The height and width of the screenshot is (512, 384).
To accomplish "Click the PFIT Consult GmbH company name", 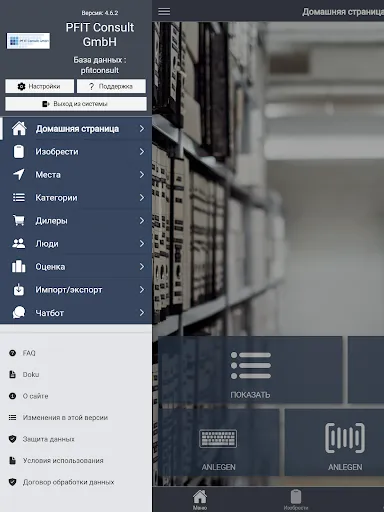I will pyautogui.click(x=100, y=35).
